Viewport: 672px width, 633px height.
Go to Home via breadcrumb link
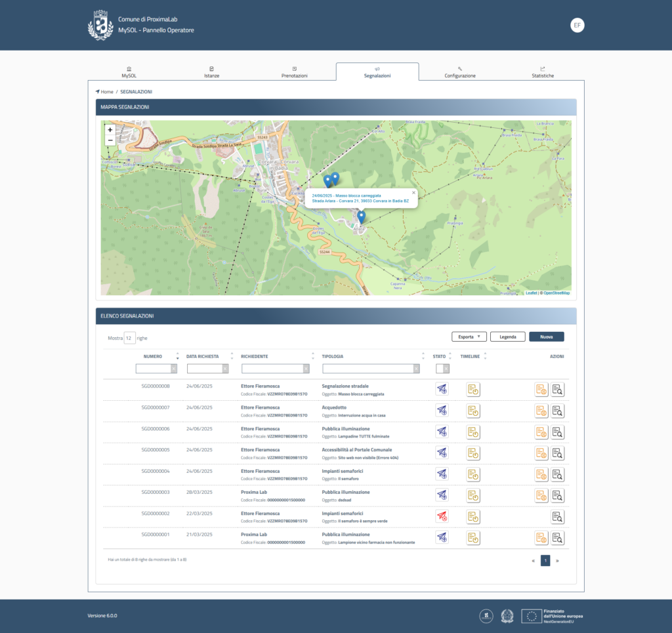(x=106, y=92)
